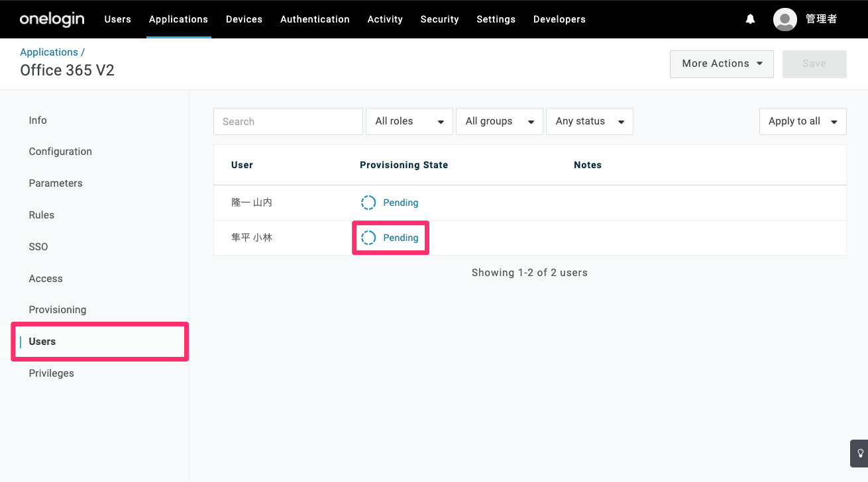
Task: Open the 管理者 account menu
Action: pyautogui.click(x=822, y=19)
